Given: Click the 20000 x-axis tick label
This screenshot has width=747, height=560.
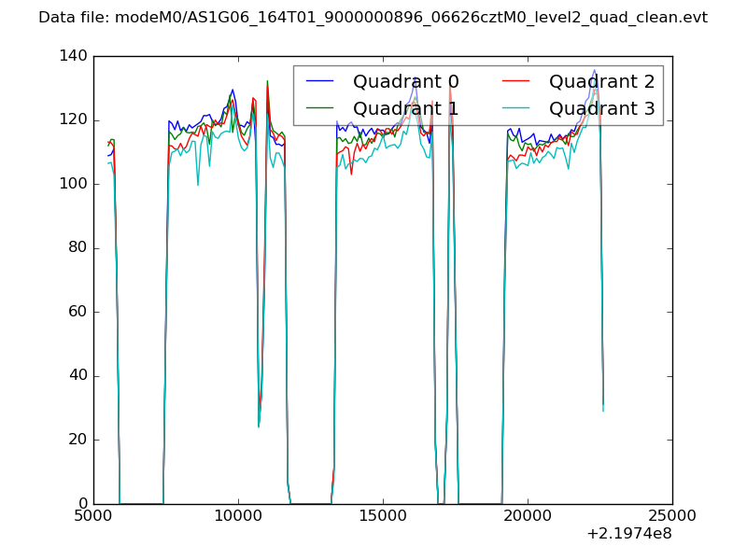Looking at the screenshot, I should [528, 516].
